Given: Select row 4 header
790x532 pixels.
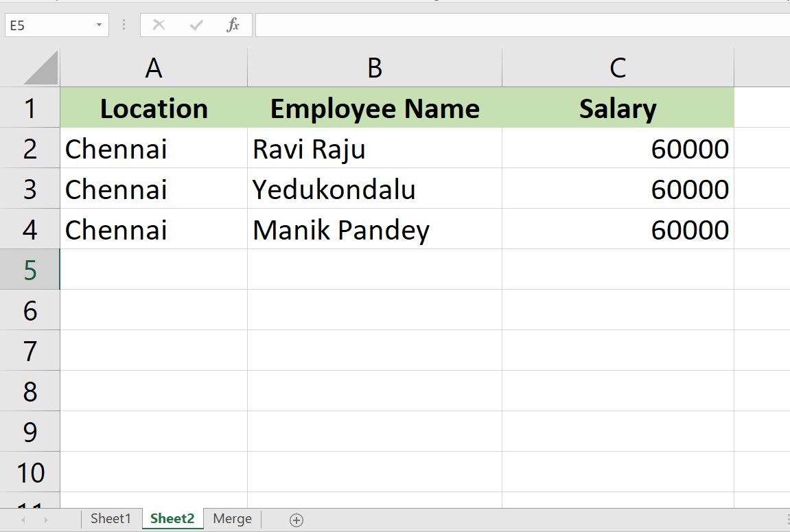Looking at the screenshot, I should pyautogui.click(x=30, y=229).
